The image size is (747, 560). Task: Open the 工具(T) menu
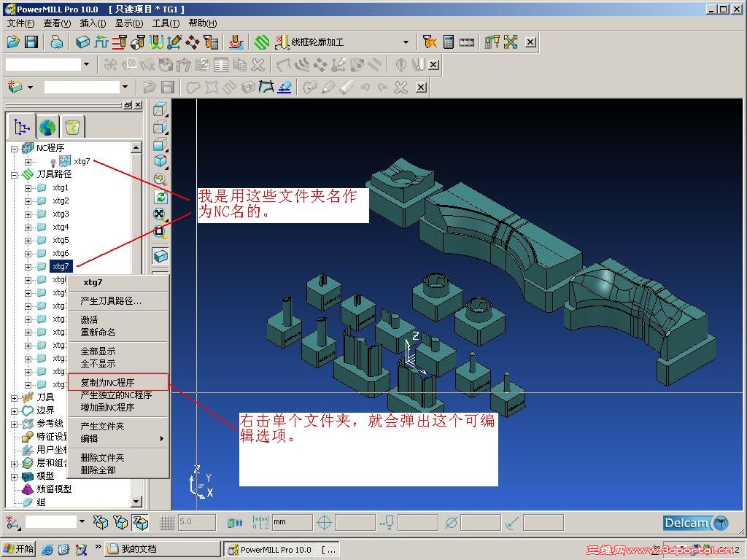[x=166, y=23]
